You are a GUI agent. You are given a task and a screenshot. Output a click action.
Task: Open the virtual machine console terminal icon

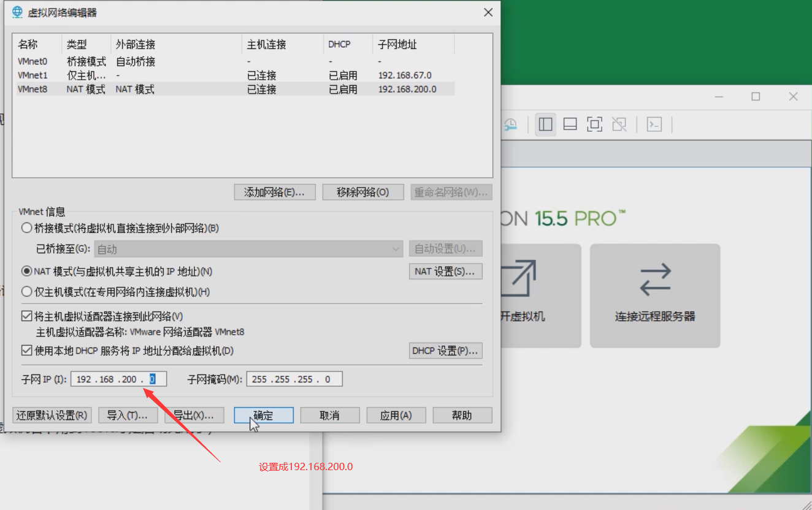pos(654,124)
